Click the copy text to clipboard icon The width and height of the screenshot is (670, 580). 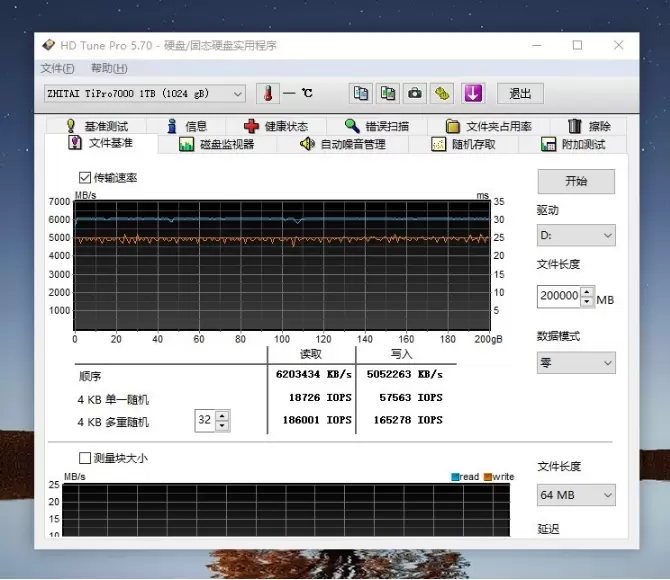(x=361, y=93)
